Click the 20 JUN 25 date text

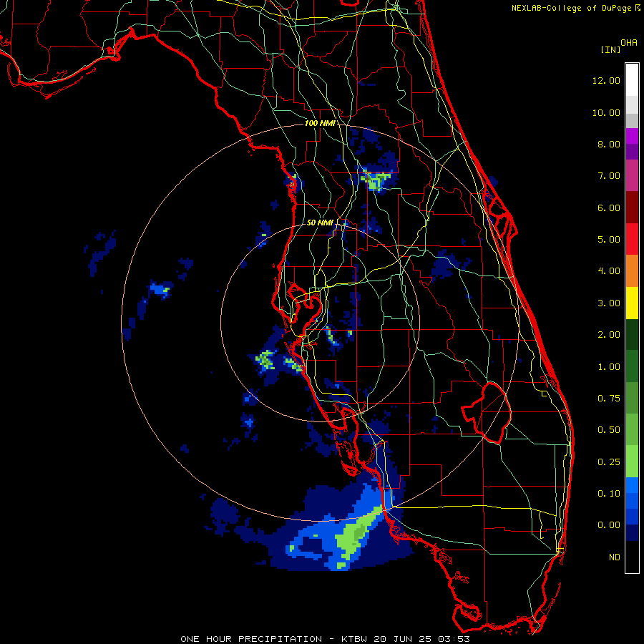coord(404,639)
